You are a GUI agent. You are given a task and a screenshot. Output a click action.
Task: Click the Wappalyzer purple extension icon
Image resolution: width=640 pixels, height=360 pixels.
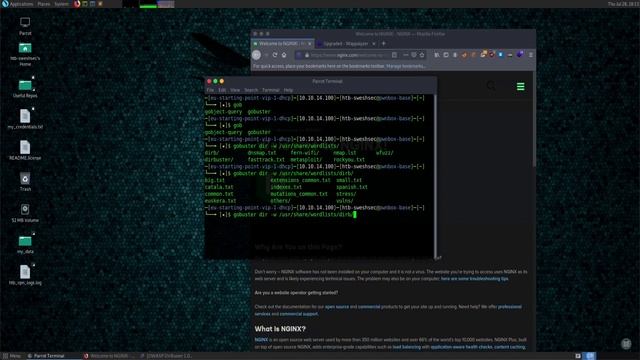[520, 54]
